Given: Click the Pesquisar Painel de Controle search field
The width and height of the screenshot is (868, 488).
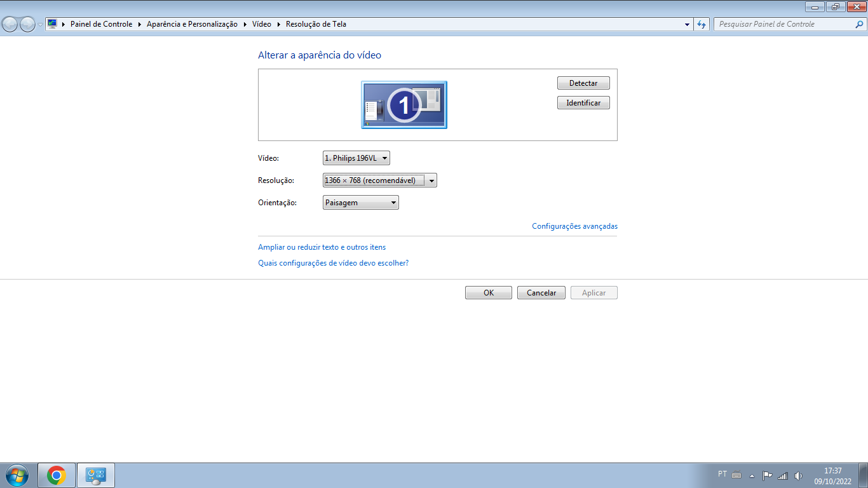Looking at the screenshot, I should click(x=783, y=24).
